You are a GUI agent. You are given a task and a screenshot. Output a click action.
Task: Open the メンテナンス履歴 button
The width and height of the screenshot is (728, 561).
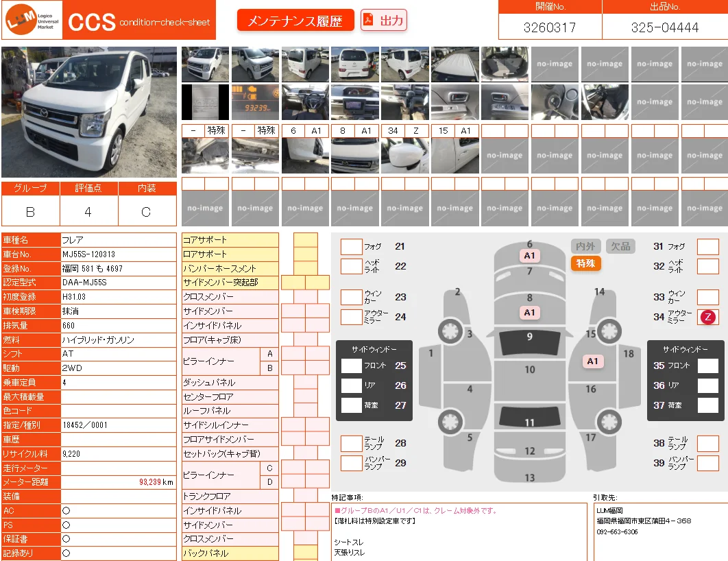295,21
